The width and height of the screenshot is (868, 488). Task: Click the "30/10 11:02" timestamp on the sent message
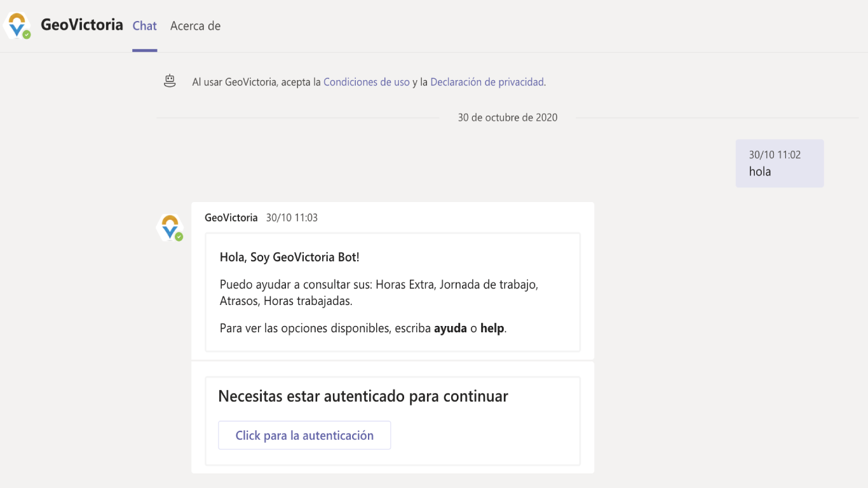[775, 154]
